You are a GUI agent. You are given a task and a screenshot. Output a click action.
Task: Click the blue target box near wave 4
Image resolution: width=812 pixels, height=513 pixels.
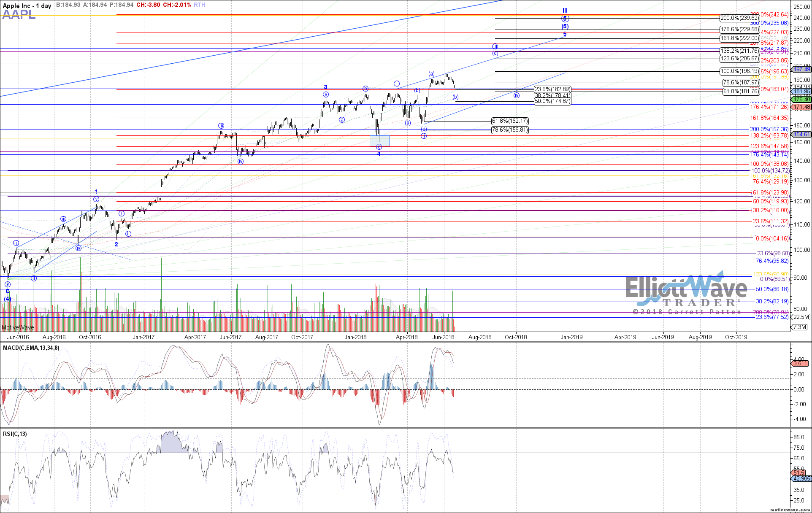click(380, 141)
